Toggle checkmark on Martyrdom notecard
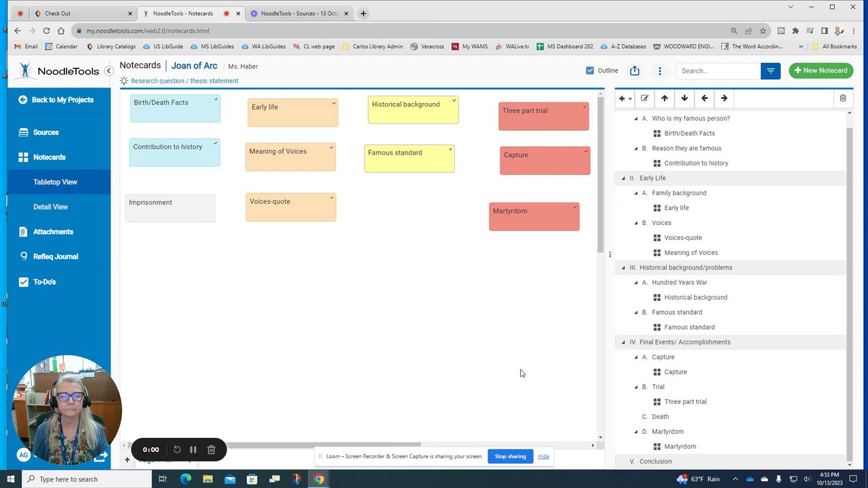 pos(576,207)
